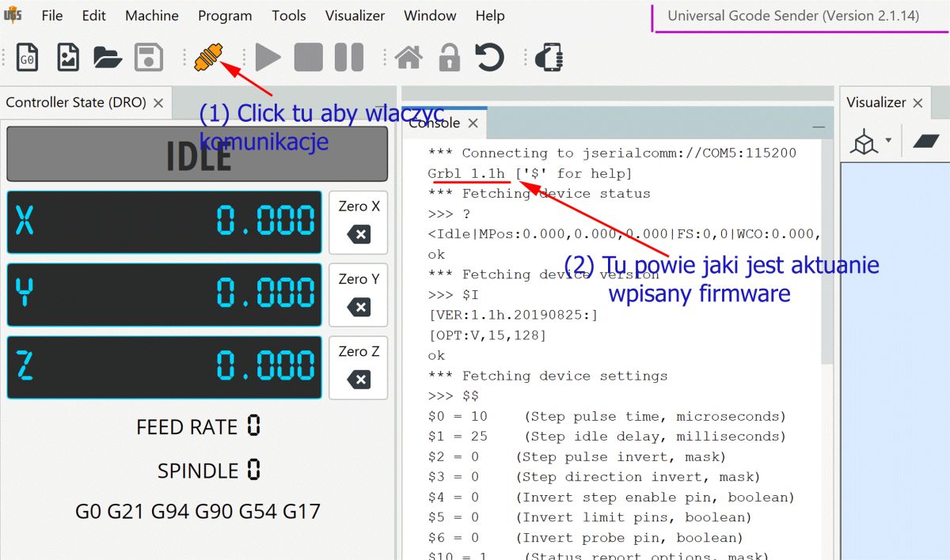Open a file with the folder icon
Screen dimensions: 950x560
coord(108,58)
